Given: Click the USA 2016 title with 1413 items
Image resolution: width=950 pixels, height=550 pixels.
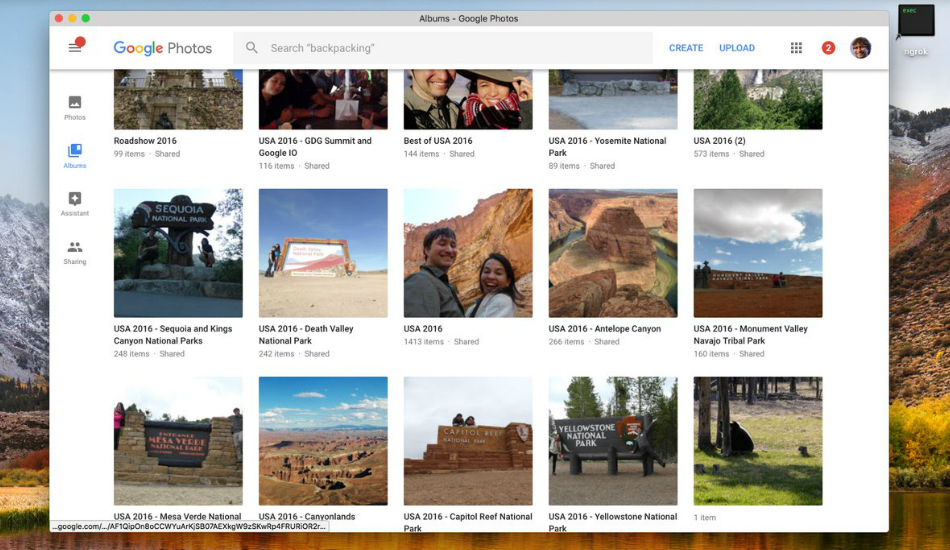Looking at the screenshot, I should (x=423, y=328).
